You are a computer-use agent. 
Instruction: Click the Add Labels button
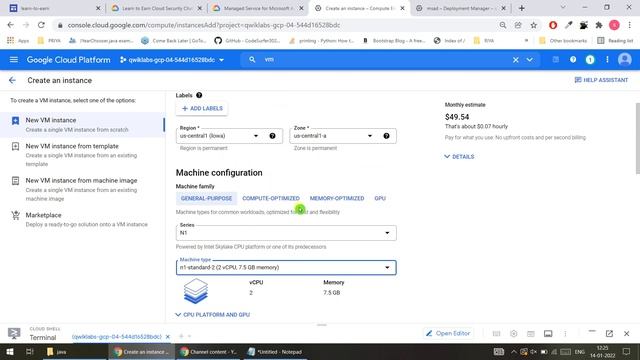pos(202,109)
